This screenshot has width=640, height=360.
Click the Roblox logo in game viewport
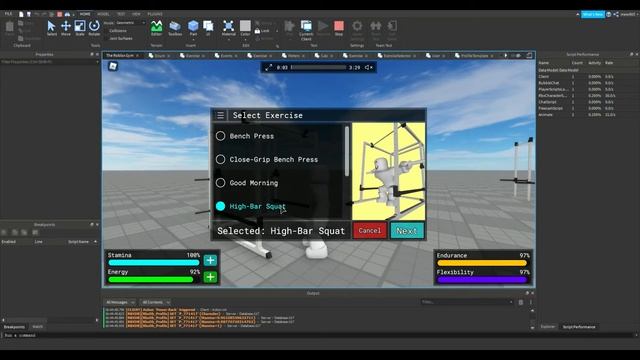(113, 66)
